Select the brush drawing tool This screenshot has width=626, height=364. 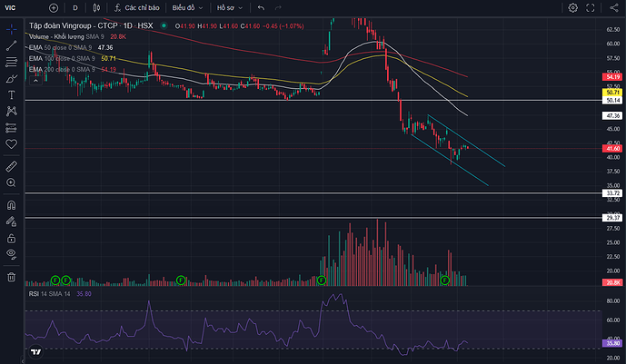(x=11, y=79)
